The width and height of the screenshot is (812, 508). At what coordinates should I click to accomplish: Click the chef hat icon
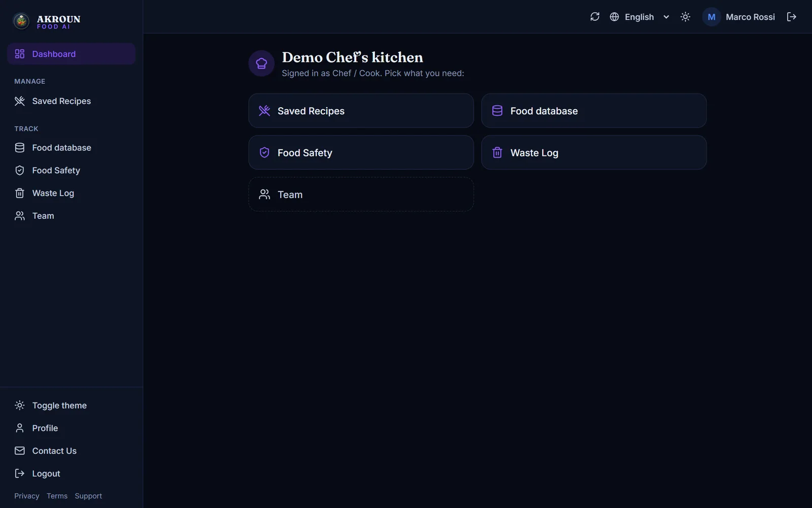click(261, 63)
